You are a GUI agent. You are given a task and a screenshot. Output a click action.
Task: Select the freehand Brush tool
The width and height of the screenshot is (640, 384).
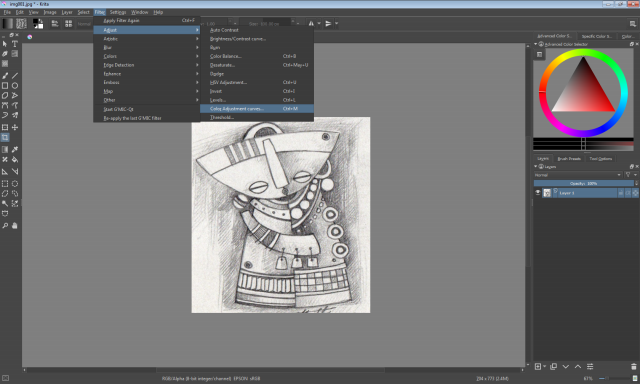pos(5,76)
